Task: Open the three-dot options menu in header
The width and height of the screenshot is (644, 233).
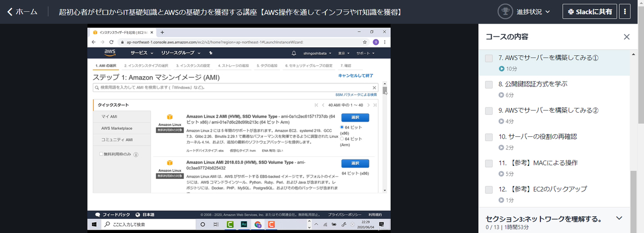Action: coord(625,11)
